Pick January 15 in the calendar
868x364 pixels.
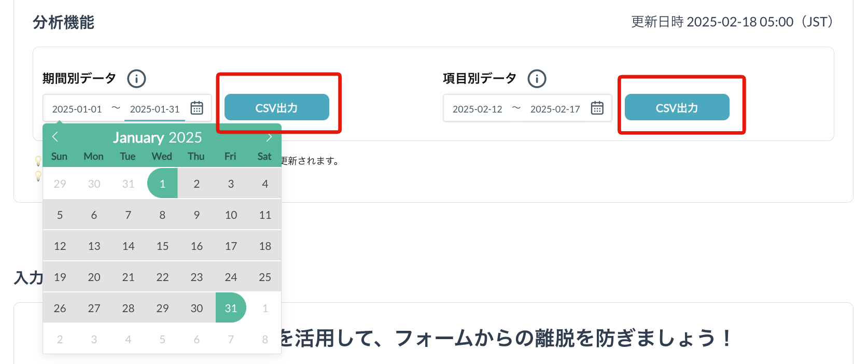click(162, 246)
